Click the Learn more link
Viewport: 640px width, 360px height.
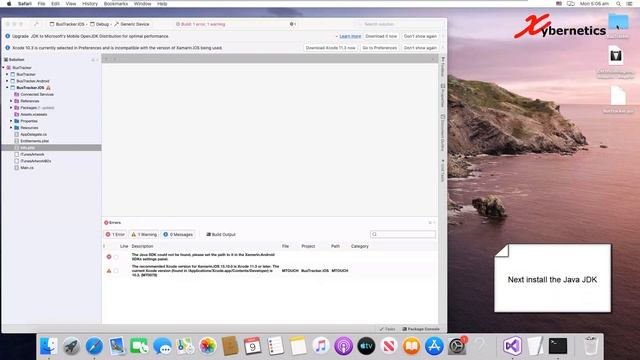pyautogui.click(x=350, y=36)
